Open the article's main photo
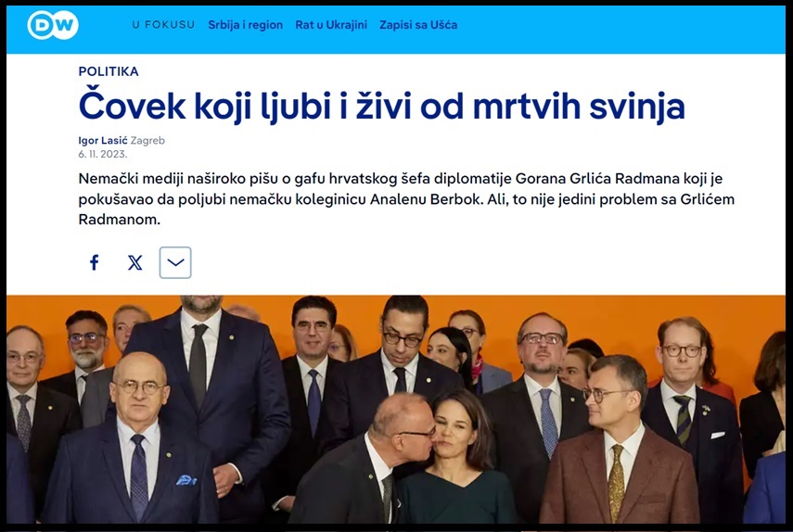 396,410
